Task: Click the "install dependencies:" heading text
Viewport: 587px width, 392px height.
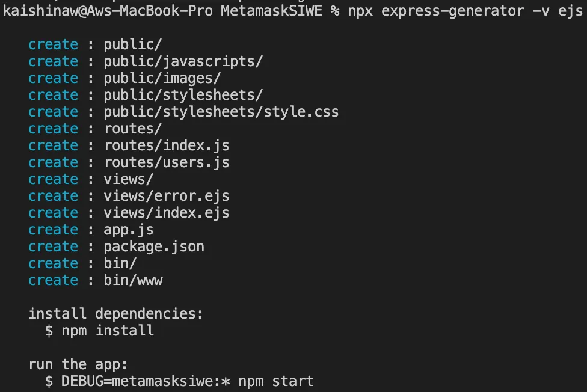Action: coord(116,314)
